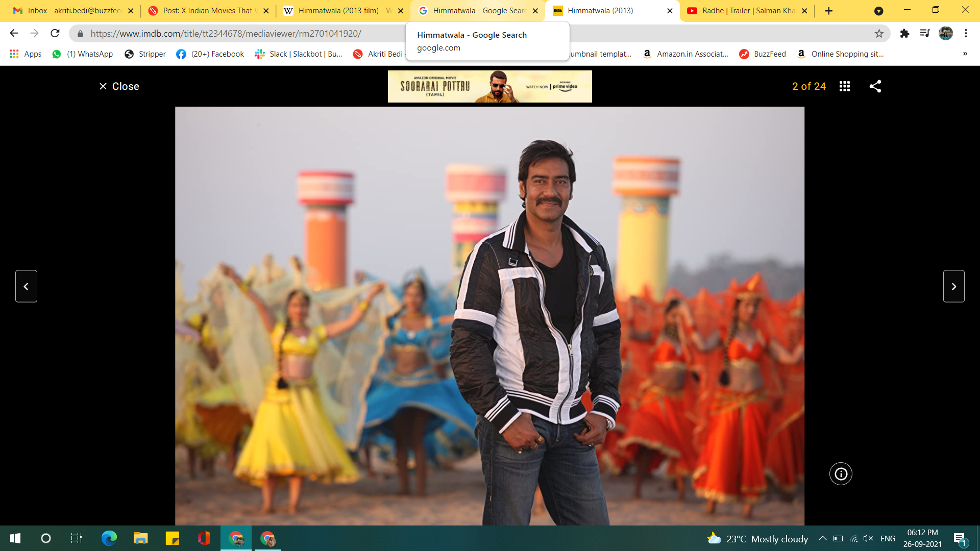Image resolution: width=980 pixels, height=551 pixels.
Task: Open Cortana search circle
Action: click(46, 538)
